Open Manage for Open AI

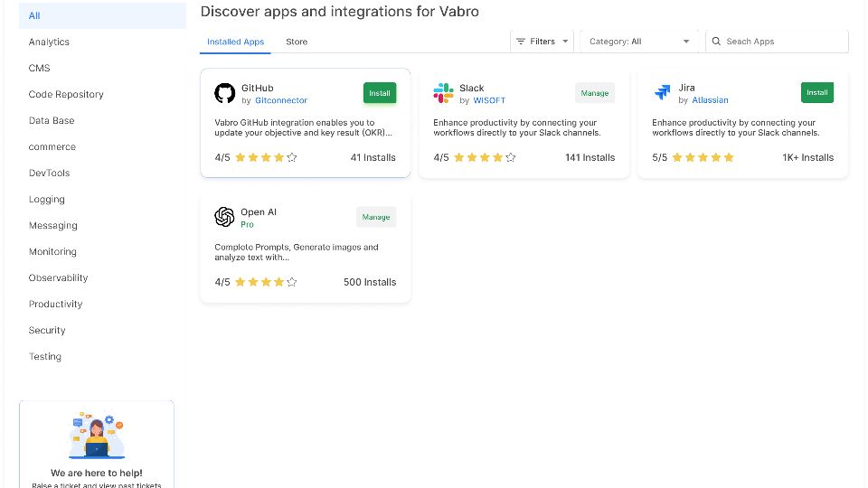coord(376,217)
